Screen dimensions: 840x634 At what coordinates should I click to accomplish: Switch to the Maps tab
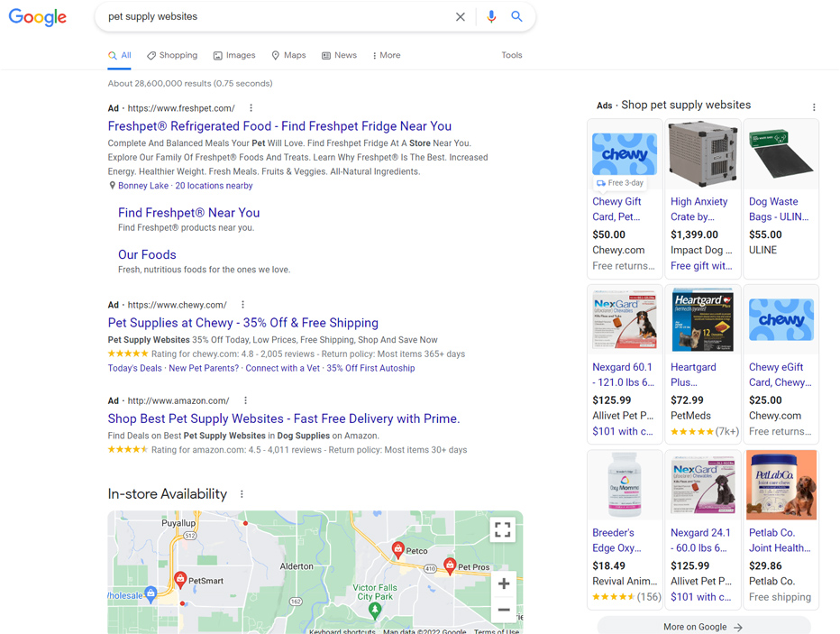point(288,55)
